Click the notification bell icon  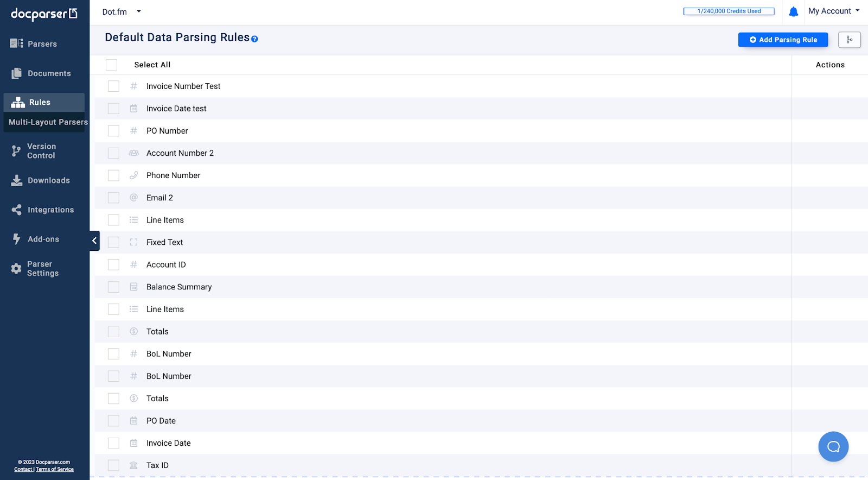coord(793,12)
